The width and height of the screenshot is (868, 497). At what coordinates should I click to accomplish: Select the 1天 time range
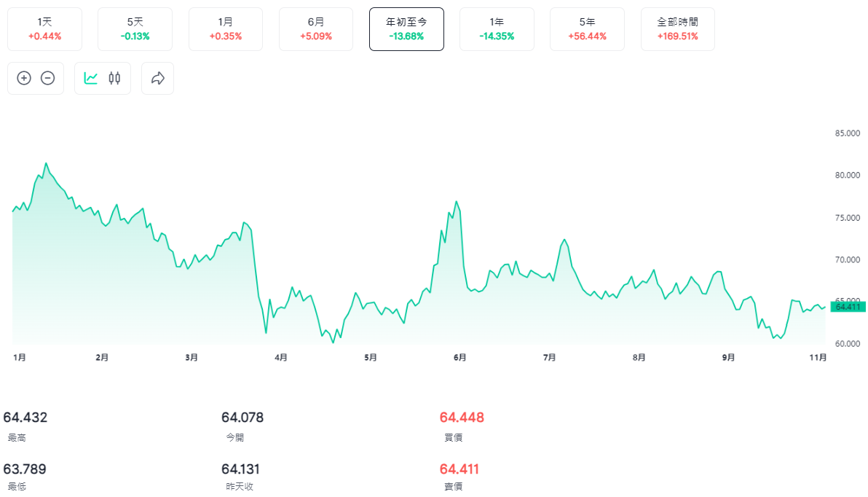pos(44,29)
